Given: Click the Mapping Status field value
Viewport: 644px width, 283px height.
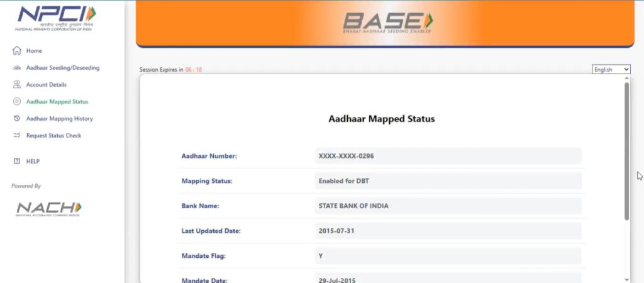Looking at the screenshot, I should click(448, 181).
